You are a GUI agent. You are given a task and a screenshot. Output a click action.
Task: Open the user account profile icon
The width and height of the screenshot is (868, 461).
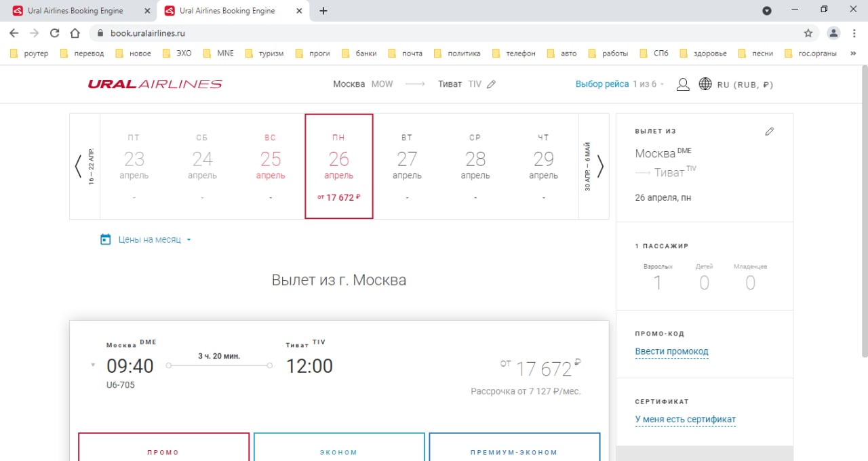coord(683,84)
